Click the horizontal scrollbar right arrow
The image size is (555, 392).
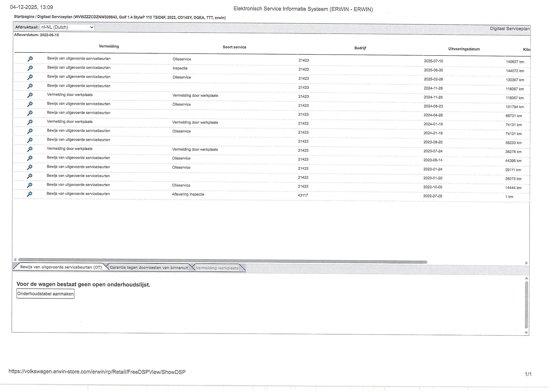526,263
